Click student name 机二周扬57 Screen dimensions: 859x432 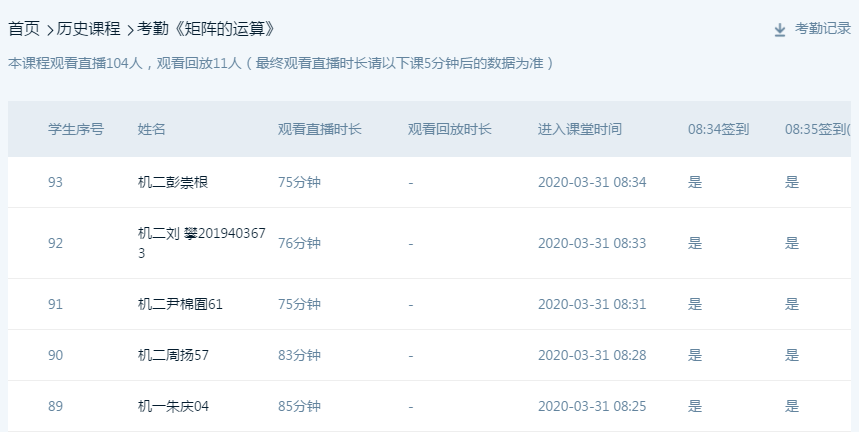tap(173, 355)
